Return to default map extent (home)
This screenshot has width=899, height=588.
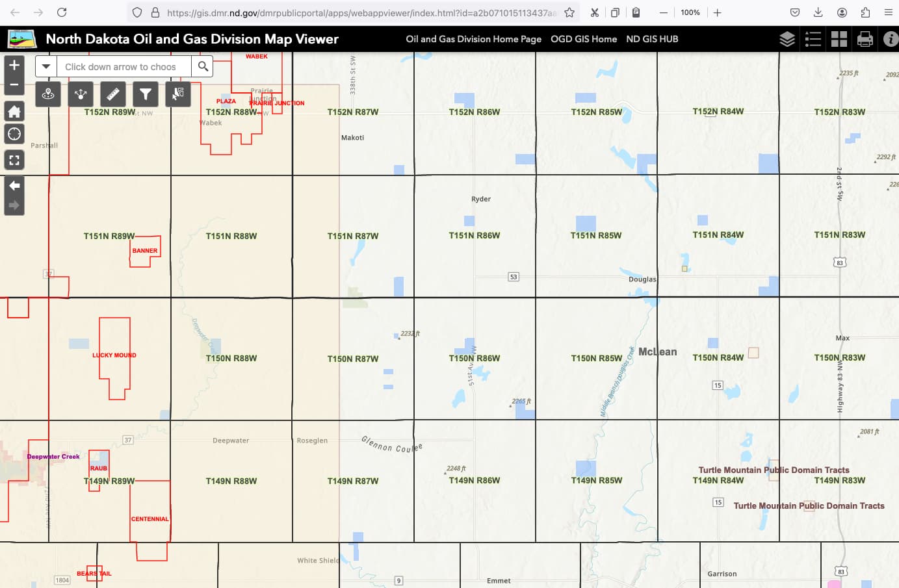pos(14,111)
